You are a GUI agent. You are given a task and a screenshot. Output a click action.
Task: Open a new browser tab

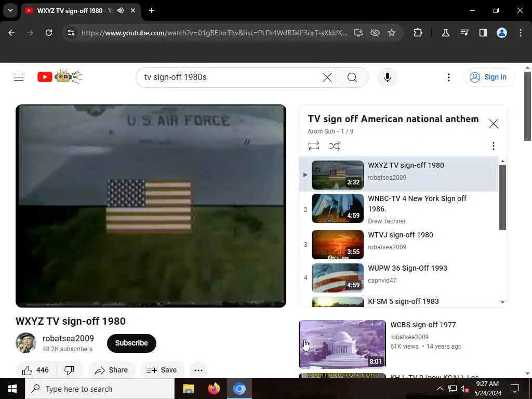point(152,10)
